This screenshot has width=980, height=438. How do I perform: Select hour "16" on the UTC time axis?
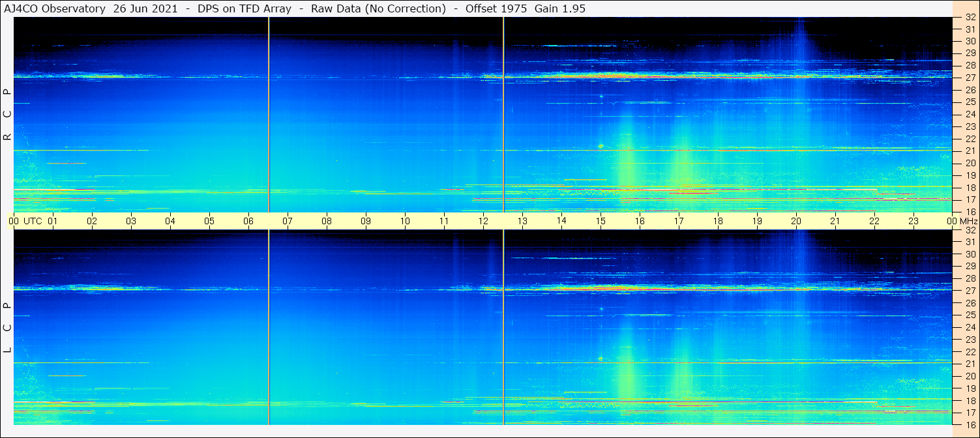(640, 221)
